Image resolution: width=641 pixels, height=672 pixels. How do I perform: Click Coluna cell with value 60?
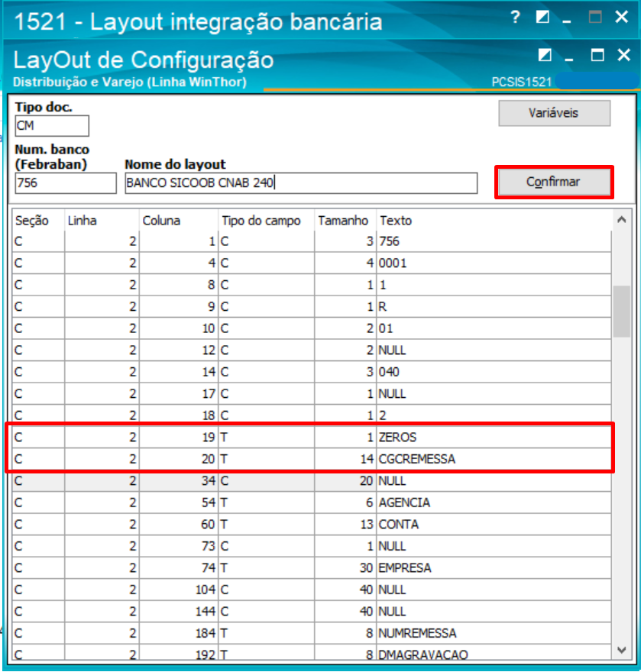coord(178,525)
